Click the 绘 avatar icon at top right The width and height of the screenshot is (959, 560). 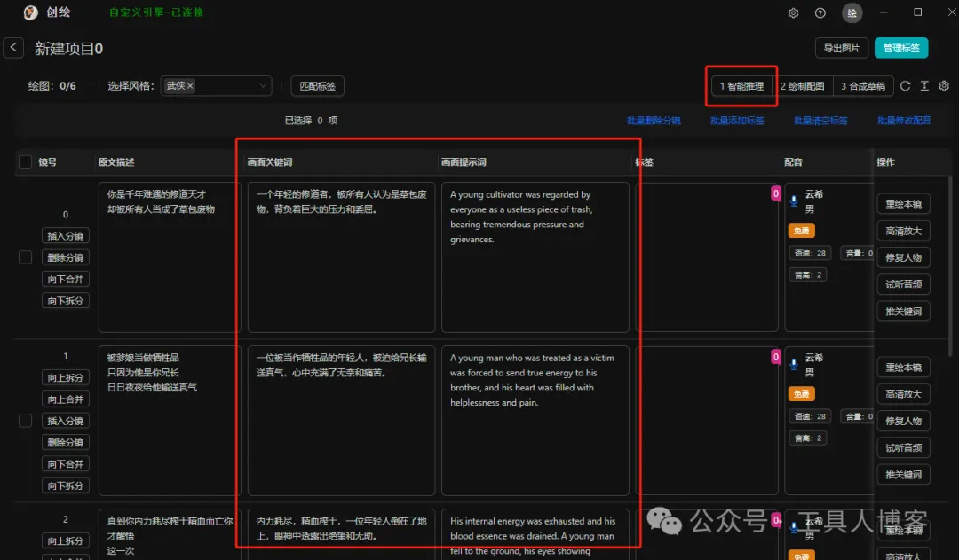(x=851, y=12)
